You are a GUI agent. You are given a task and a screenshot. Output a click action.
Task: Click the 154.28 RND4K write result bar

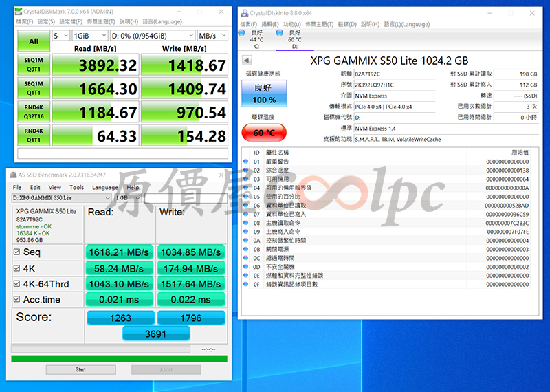(184, 135)
